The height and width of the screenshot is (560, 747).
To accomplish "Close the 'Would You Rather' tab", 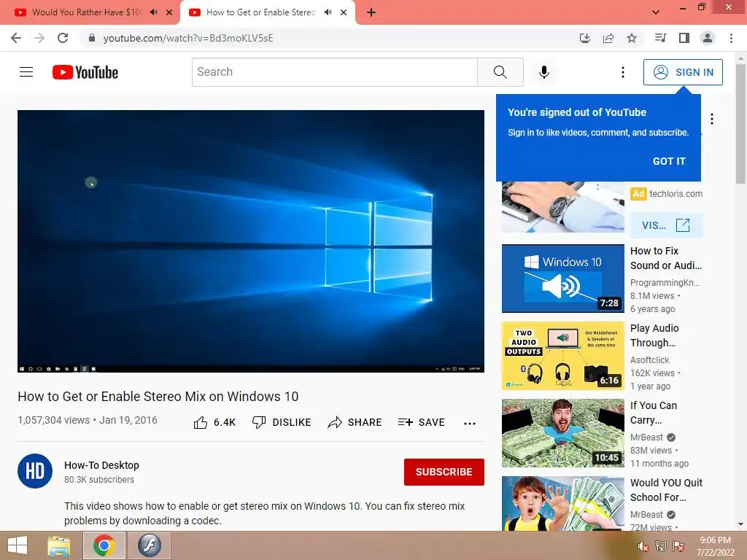I will 169,12.
